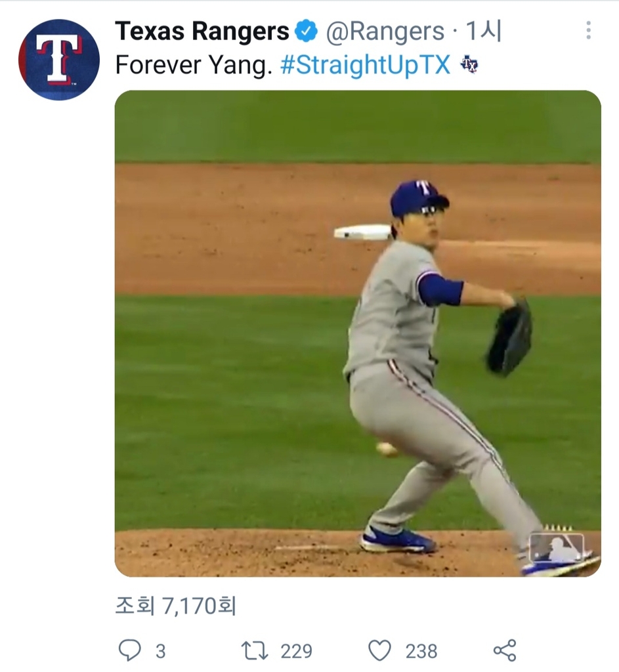Screen dimensions: 619x672
Task: Click the share icon below the tweet
Action: [x=504, y=650]
